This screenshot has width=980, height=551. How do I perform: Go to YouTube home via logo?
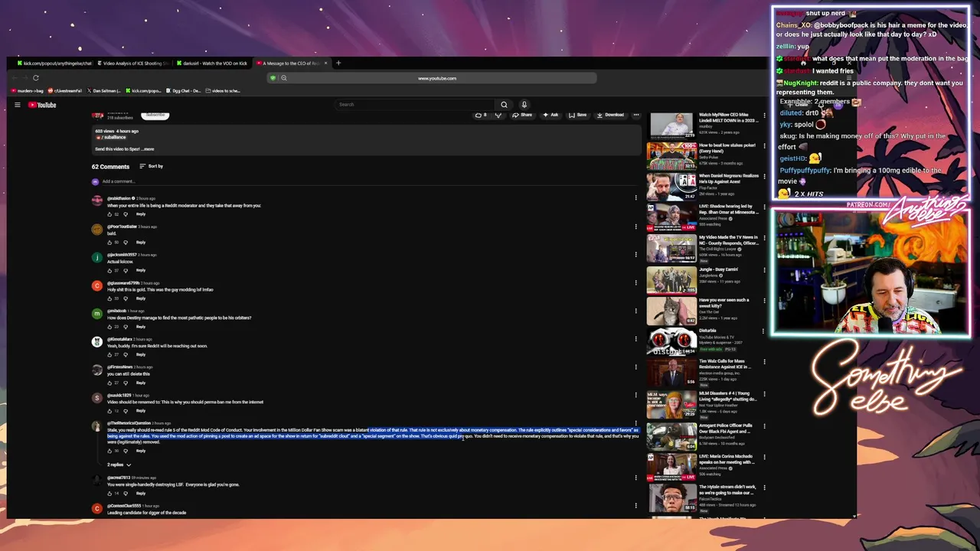(43, 105)
